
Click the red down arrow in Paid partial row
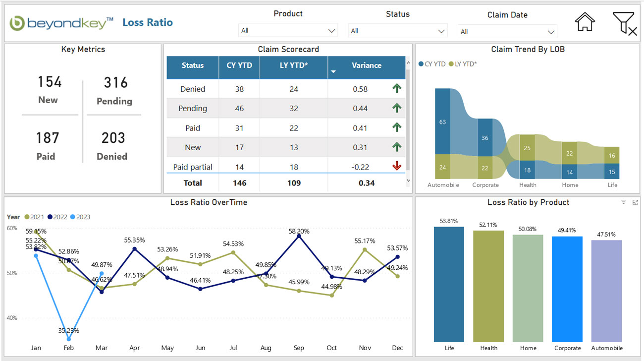[x=396, y=166]
